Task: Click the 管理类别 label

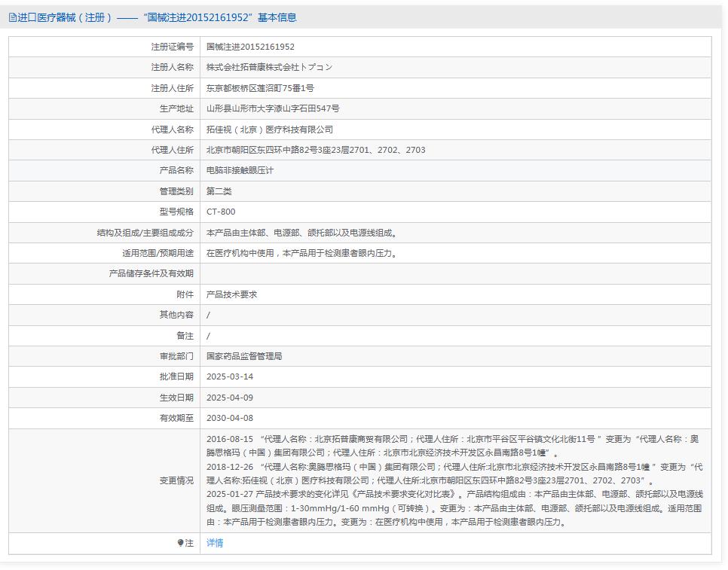Action: (176, 191)
